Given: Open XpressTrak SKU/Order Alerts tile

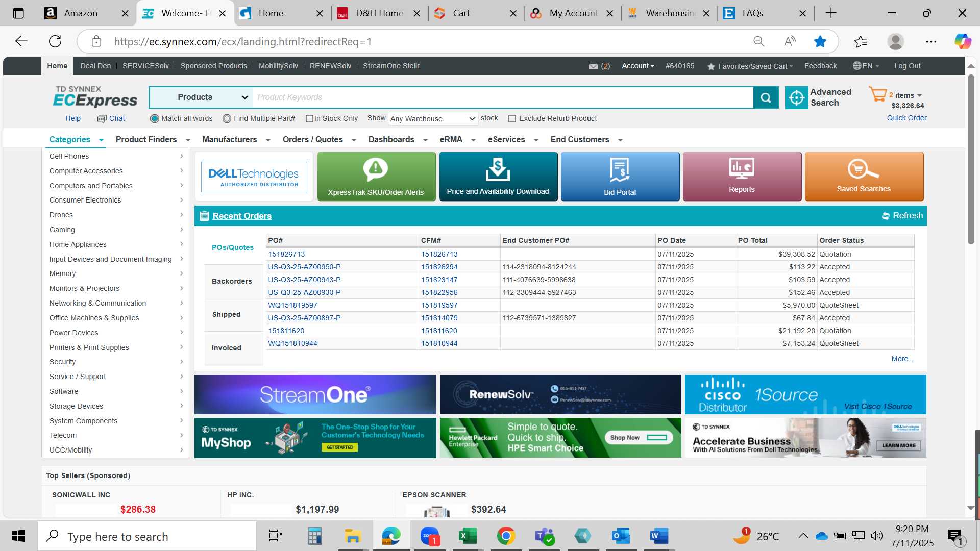Looking at the screenshot, I should (376, 177).
